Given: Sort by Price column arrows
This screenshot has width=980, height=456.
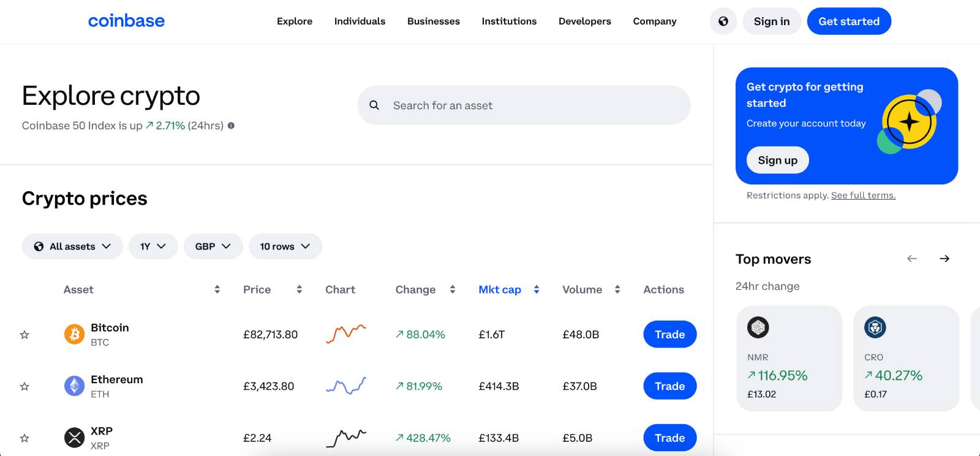Looking at the screenshot, I should pyautogui.click(x=299, y=289).
